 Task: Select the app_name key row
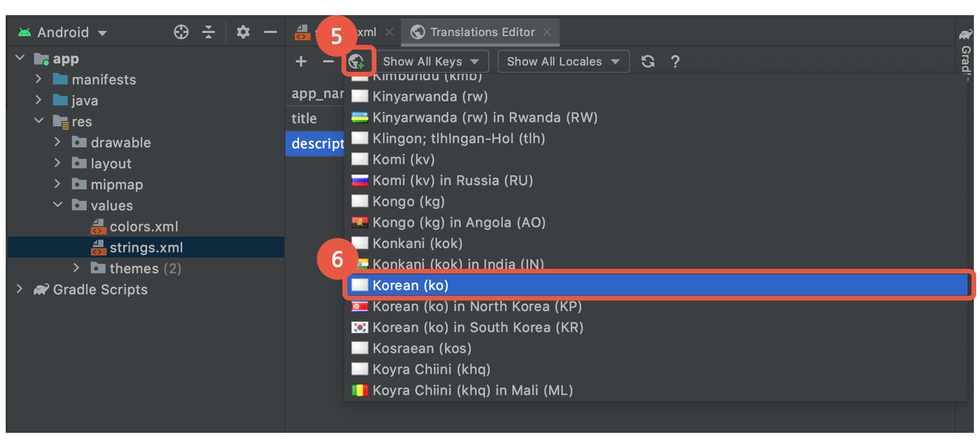coord(315,94)
